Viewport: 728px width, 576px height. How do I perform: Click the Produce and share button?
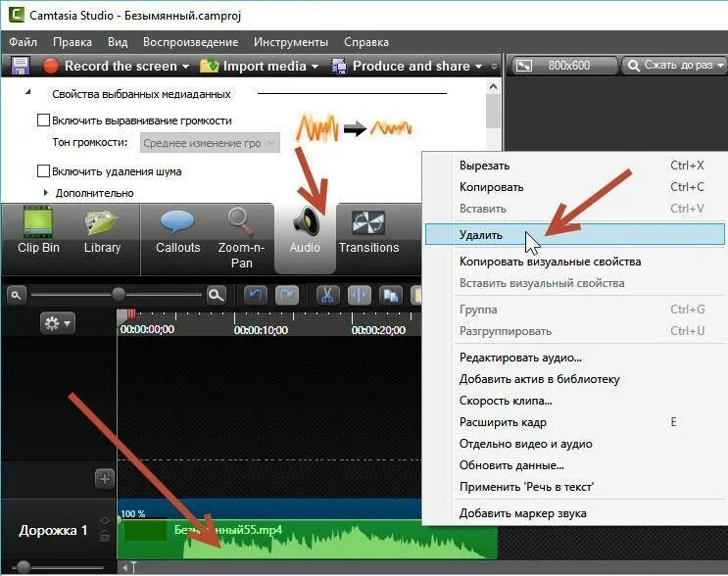401,66
